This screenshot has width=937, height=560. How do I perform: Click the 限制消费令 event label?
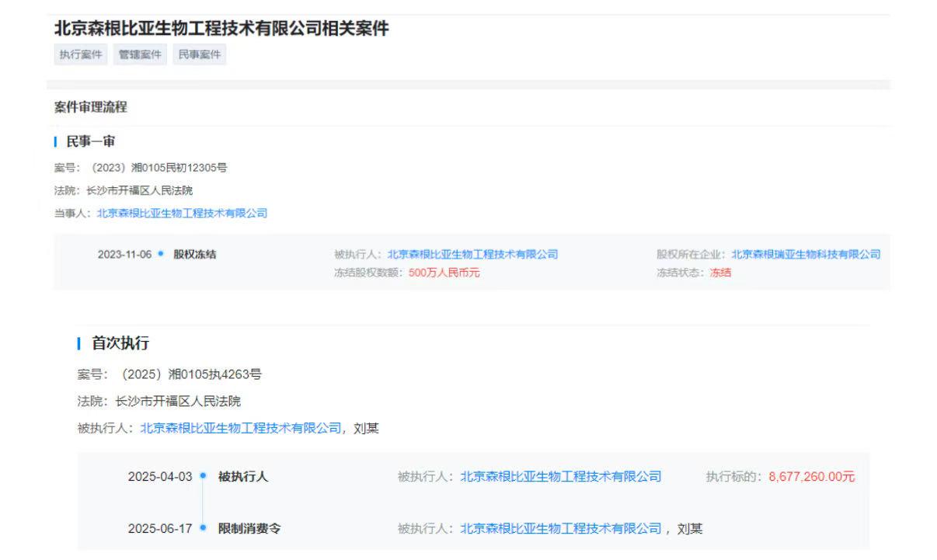point(249,528)
